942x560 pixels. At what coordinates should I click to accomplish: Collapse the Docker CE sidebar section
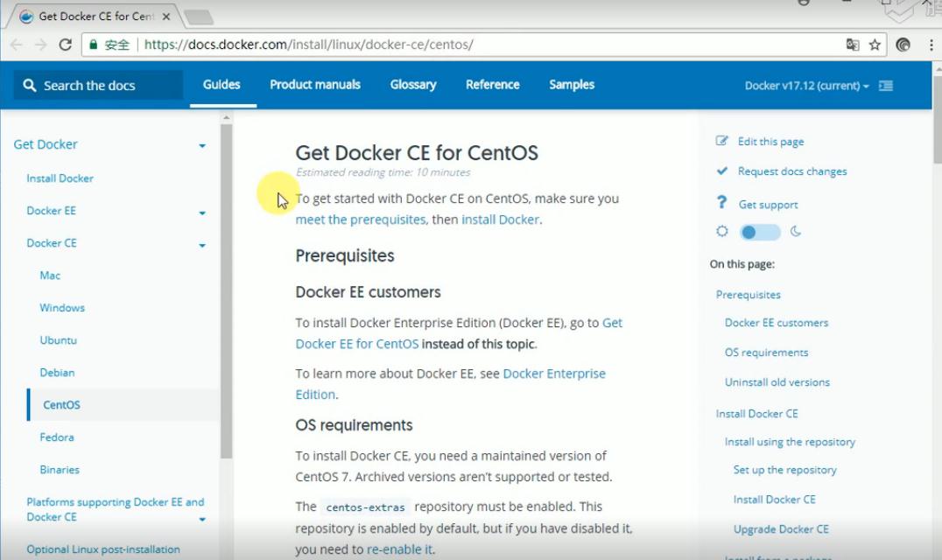(202, 245)
